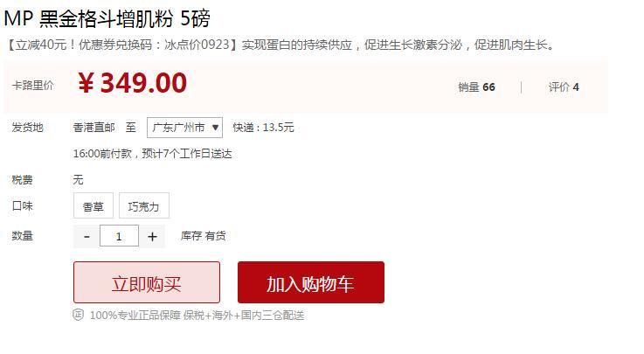Click the 快递:13.5元 shipping fee text

click(263, 128)
